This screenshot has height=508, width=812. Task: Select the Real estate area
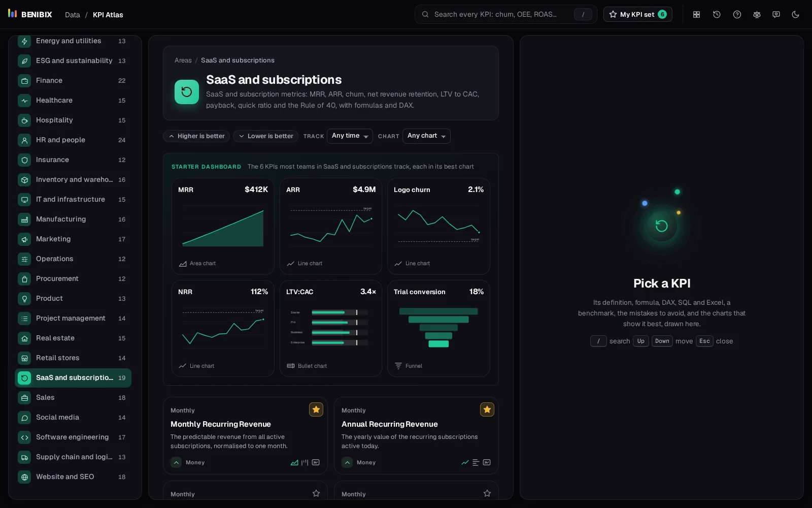[x=73, y=338]
